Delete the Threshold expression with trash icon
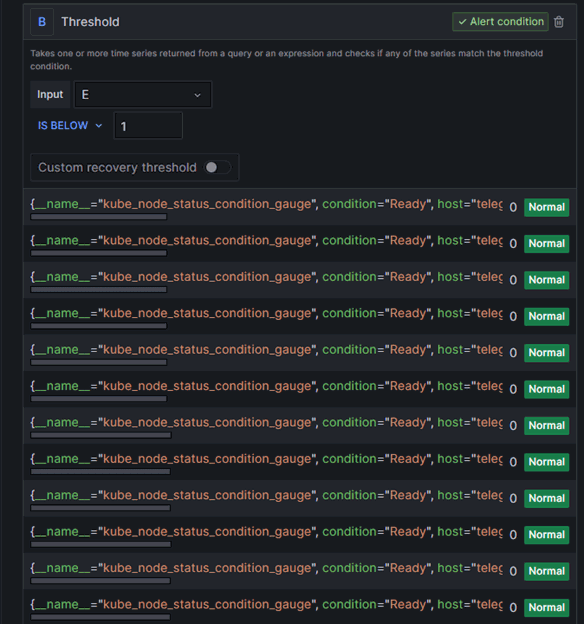The height and width of the screenshot is (624, 584). pyautogui.click(x=559, y=22)
